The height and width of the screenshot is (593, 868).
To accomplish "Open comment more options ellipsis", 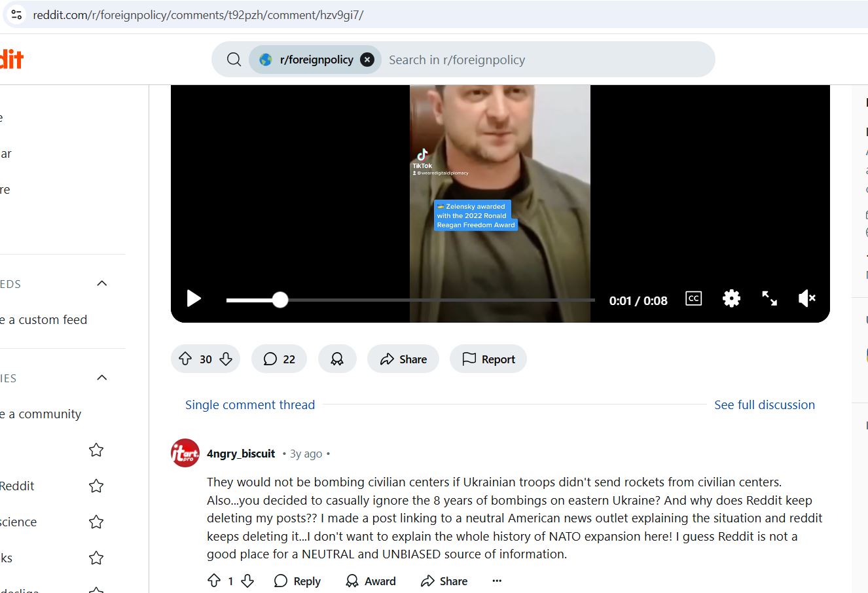I will pos(497,581).
